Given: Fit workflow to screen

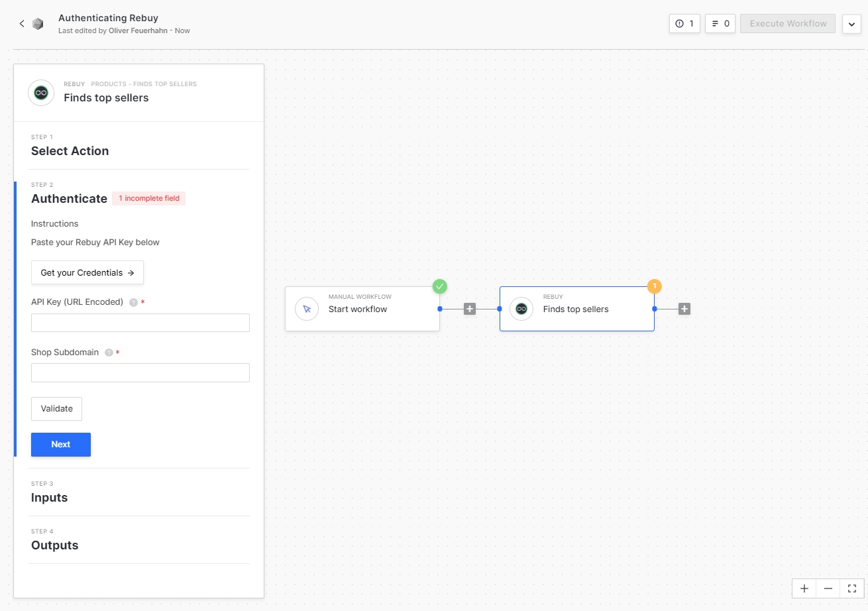Looking at the screenshot, I should [x=852, y=588].
